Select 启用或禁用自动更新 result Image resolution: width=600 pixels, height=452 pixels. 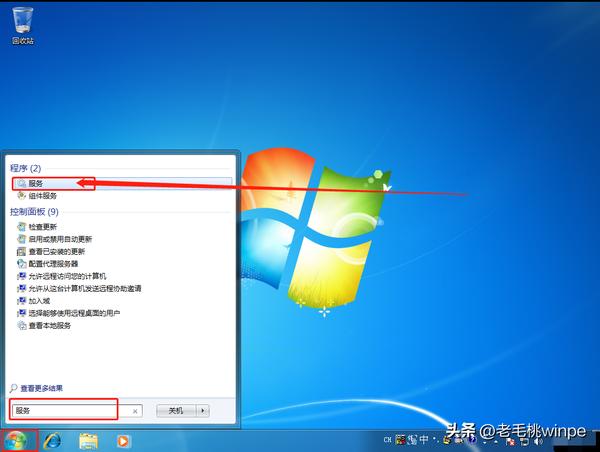(55, 239)
